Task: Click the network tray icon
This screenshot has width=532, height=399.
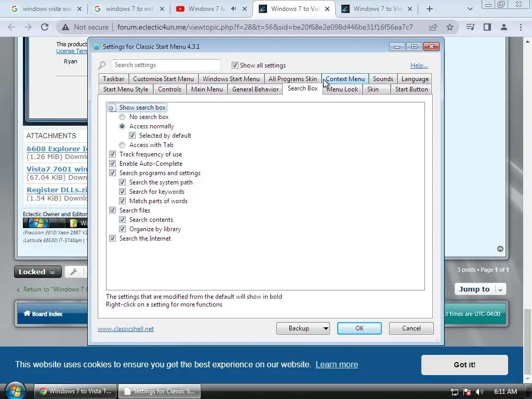Action: click(x=454, y=392)
